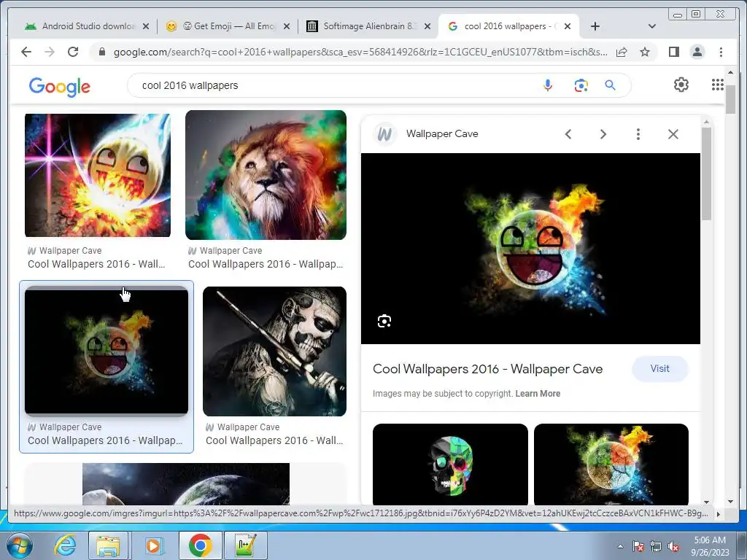747x560 pixels.
Task: Open Google quick settings gear
Action: point(681,85)
